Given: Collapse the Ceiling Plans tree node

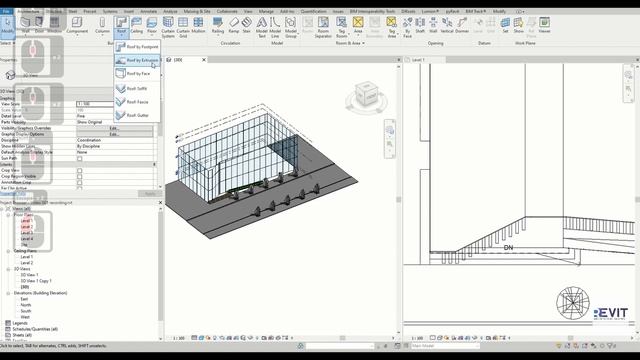Looking at the screenshot, I should point(8,251).
